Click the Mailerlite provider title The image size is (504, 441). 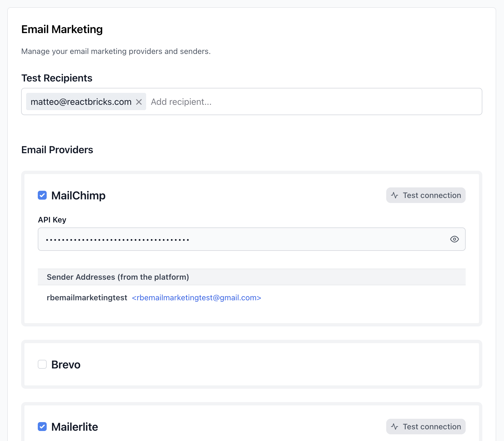(x=75, y=427)
